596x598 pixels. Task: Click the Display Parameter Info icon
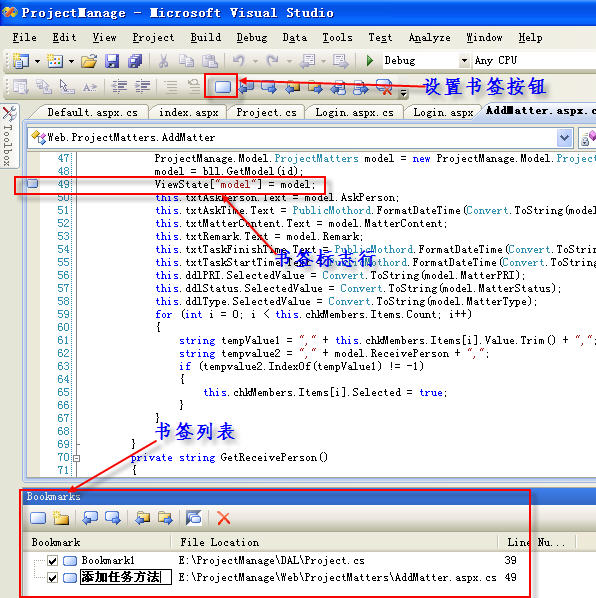tap(44, 87)
